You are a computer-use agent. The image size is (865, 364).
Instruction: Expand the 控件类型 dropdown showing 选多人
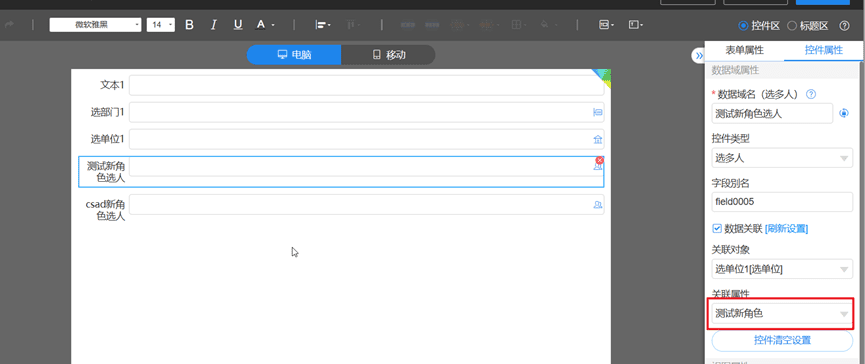point(782,158)
